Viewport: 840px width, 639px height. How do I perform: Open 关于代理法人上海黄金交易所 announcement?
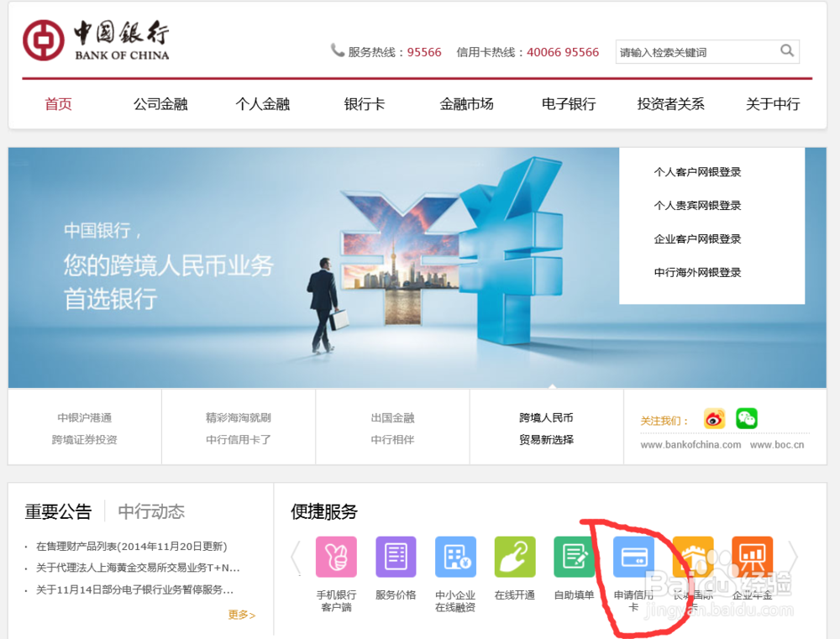click(138, 568)
